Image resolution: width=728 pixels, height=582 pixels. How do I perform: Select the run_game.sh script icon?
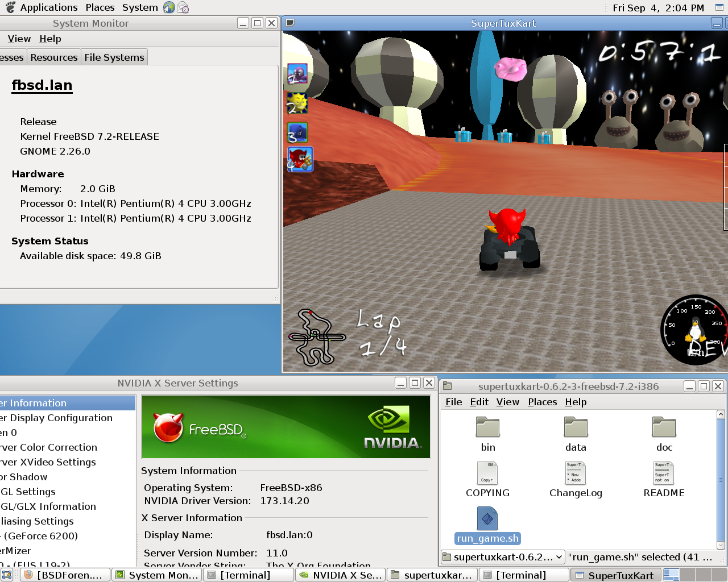point(487,518)
